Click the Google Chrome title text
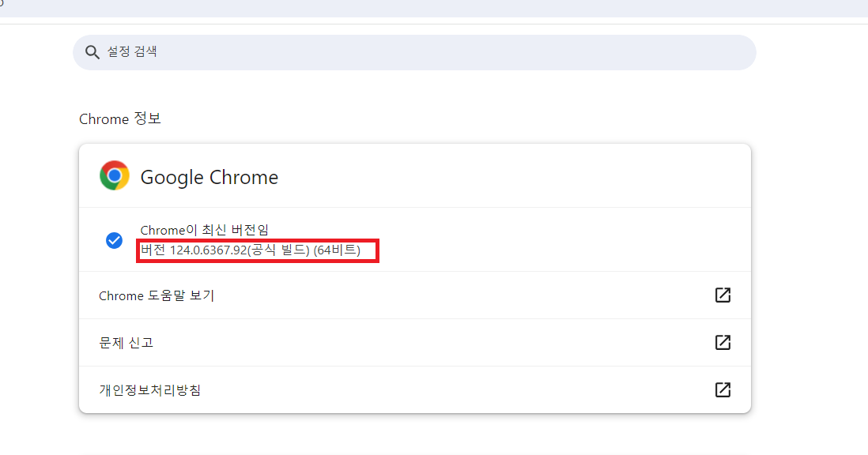This screenshot has height=455, width=868. tap(209, 178)
